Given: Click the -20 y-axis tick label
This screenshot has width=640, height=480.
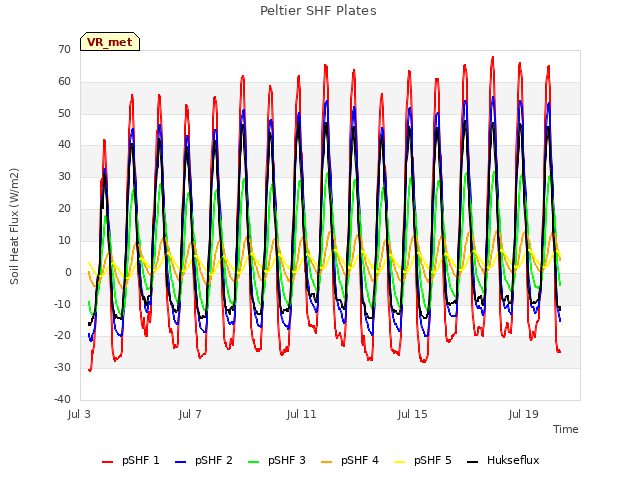Looking at the screenshot, I should coord(62,336).
